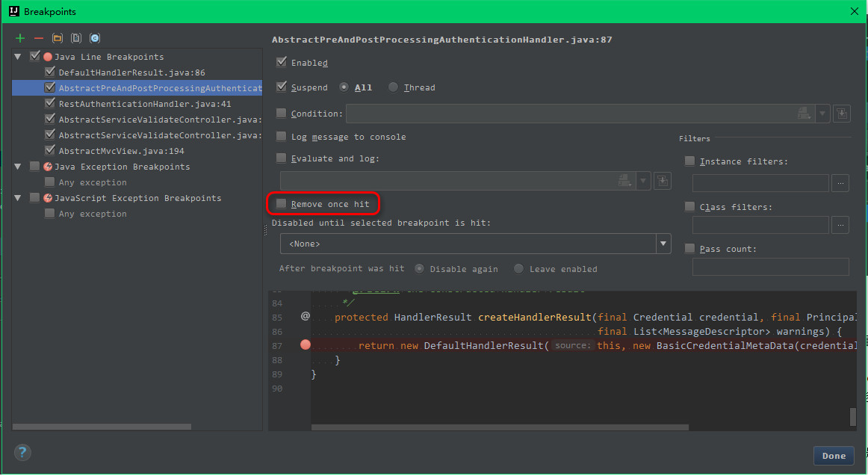Click the Done button
868x476 pixels.
833,456
